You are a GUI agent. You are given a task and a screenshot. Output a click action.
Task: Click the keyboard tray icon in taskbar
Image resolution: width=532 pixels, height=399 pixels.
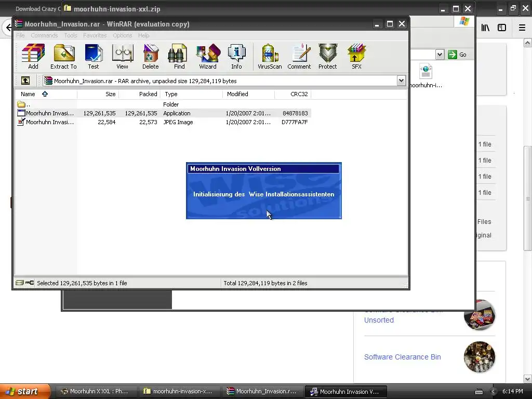(478, 392)
